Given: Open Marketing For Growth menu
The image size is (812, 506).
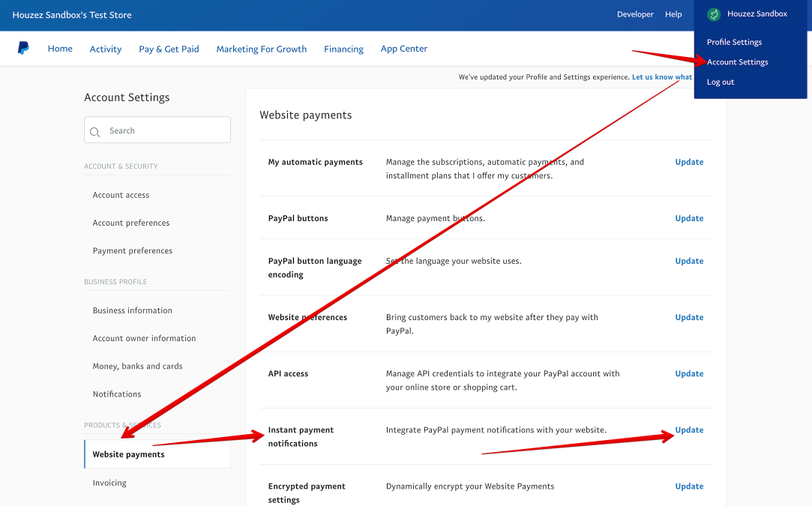Looking at the screenshot, I should (262, 49).
